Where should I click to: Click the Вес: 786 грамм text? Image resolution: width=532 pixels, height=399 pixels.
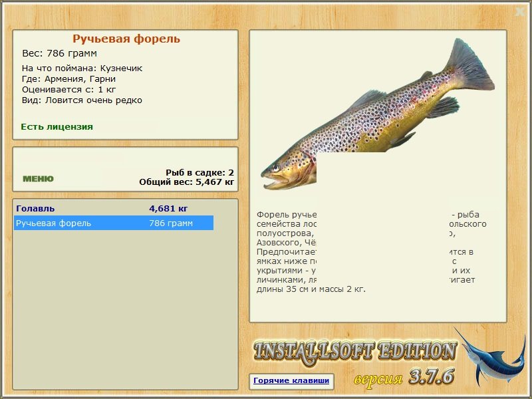(x=60, y=53)
